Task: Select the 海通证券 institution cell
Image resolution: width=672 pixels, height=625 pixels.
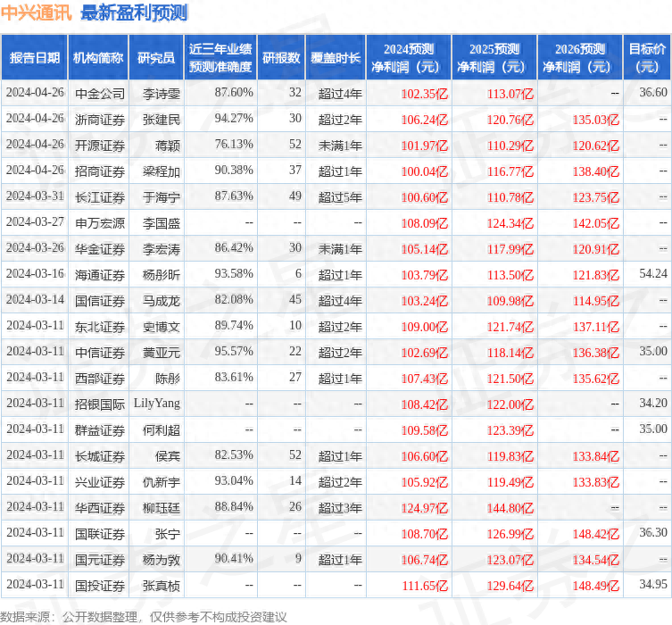Action: (x=100, y=275)
